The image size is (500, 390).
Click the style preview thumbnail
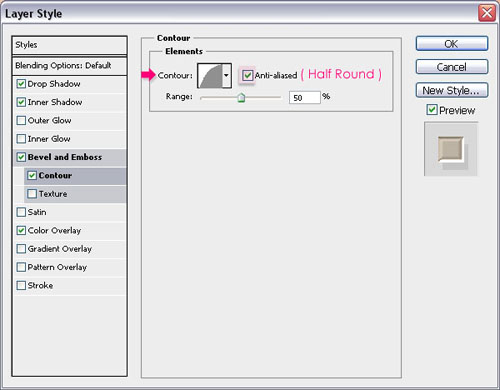click(451, 149)
